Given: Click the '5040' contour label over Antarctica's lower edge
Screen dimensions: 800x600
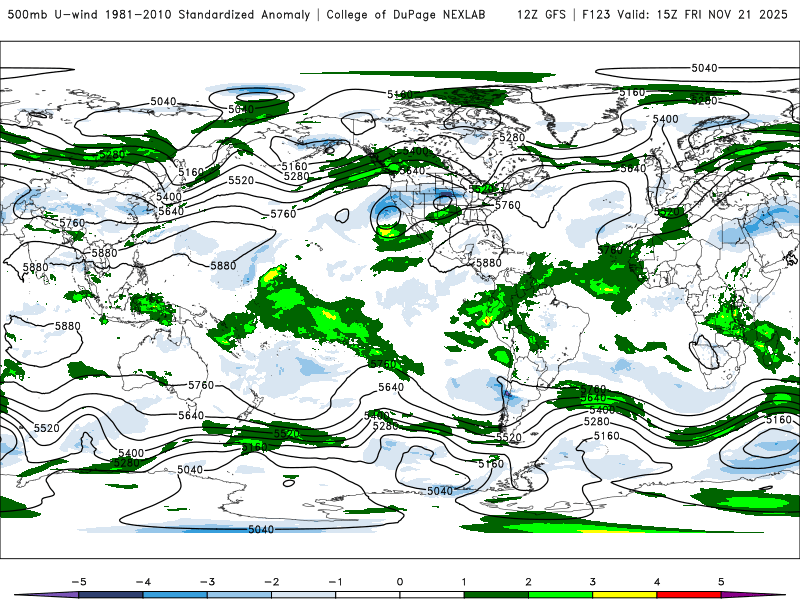Looking at the screenshot, I should (x=261, y=530).
